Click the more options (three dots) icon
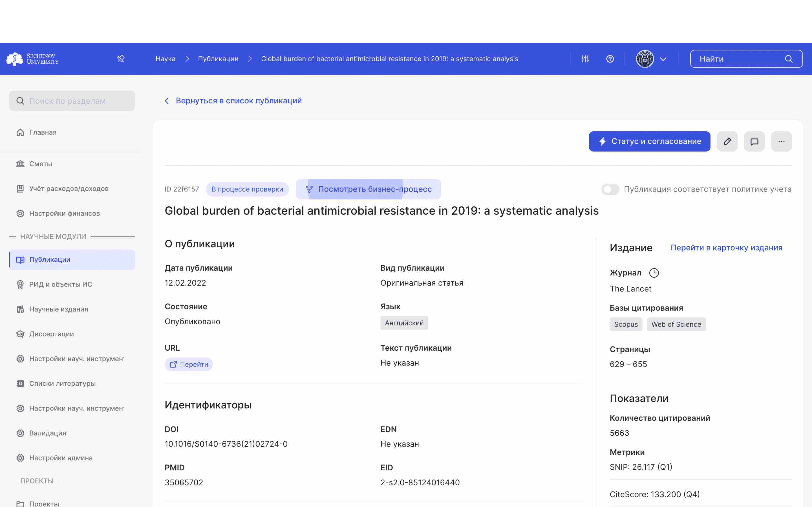The height and width of the screenshot is (507, 812). pyautogui.click(x=782, y=141)
